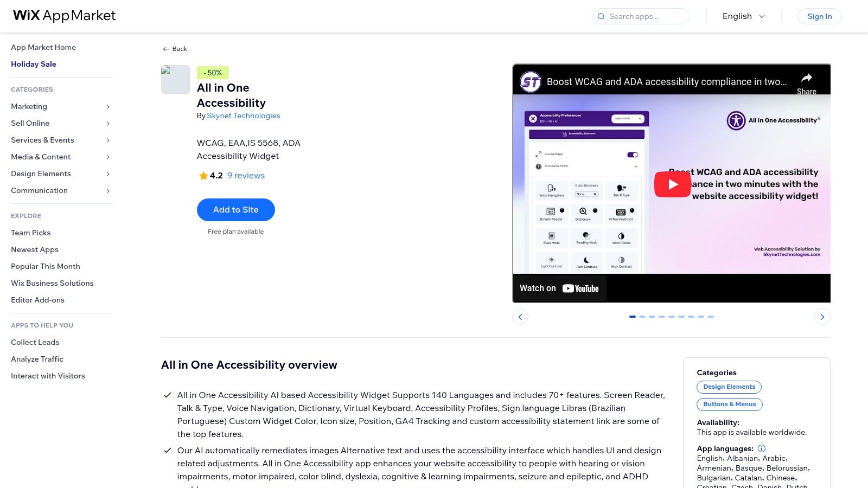Open the 9 reviews link
Image resolution: width=868 pixels, height=488 pixels.
point(245,176)
